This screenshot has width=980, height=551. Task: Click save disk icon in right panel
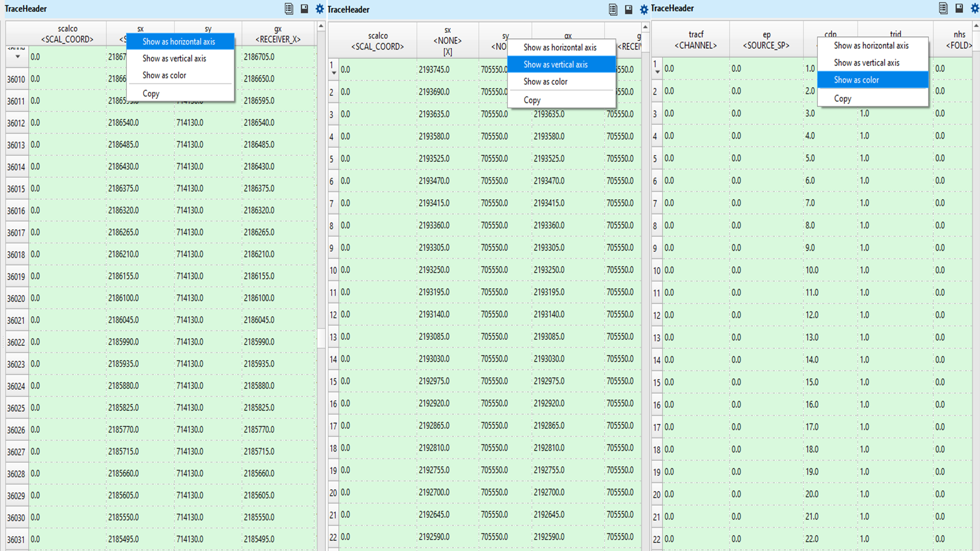point(959,8)
